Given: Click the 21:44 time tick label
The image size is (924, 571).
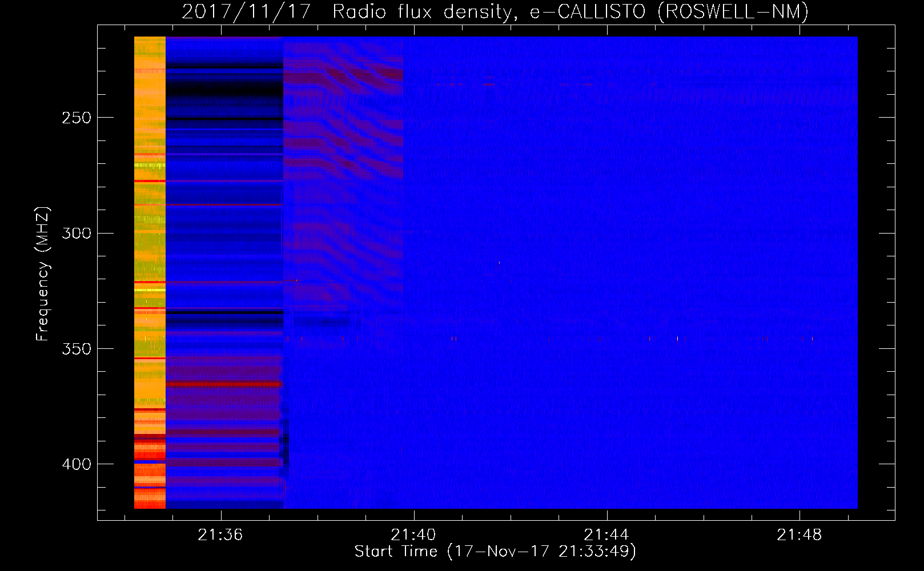Looking at the screenshot, I should (x=606, y=535).
